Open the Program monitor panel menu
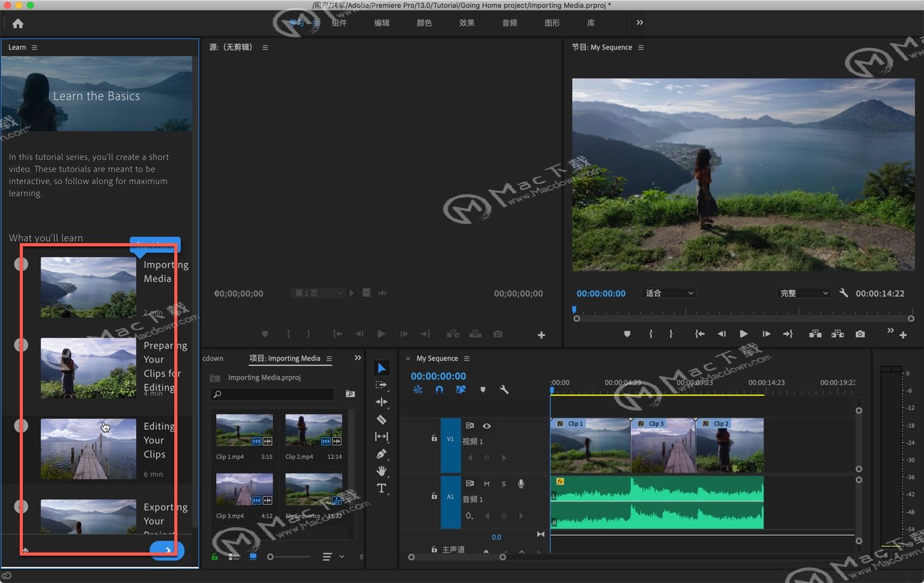The image size is (924, 583). [641, 48]
